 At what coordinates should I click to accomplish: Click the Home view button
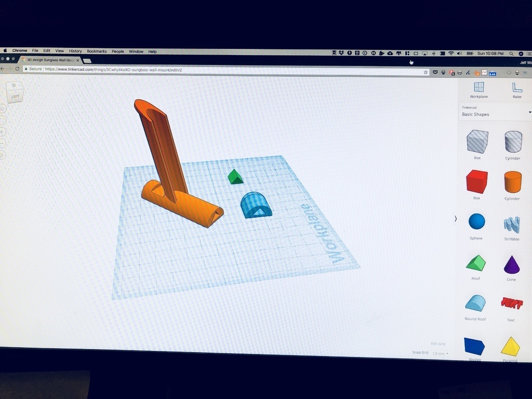(3, 109)
